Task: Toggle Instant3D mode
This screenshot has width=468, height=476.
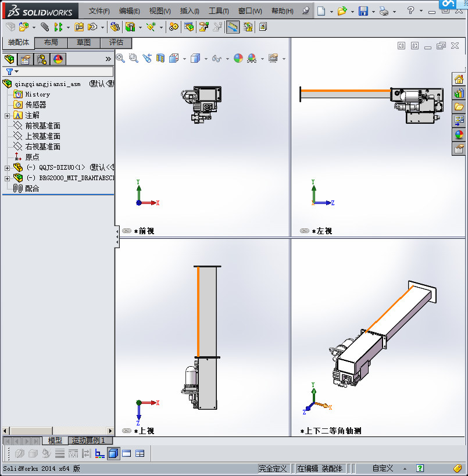Action: tap(233, 27)
